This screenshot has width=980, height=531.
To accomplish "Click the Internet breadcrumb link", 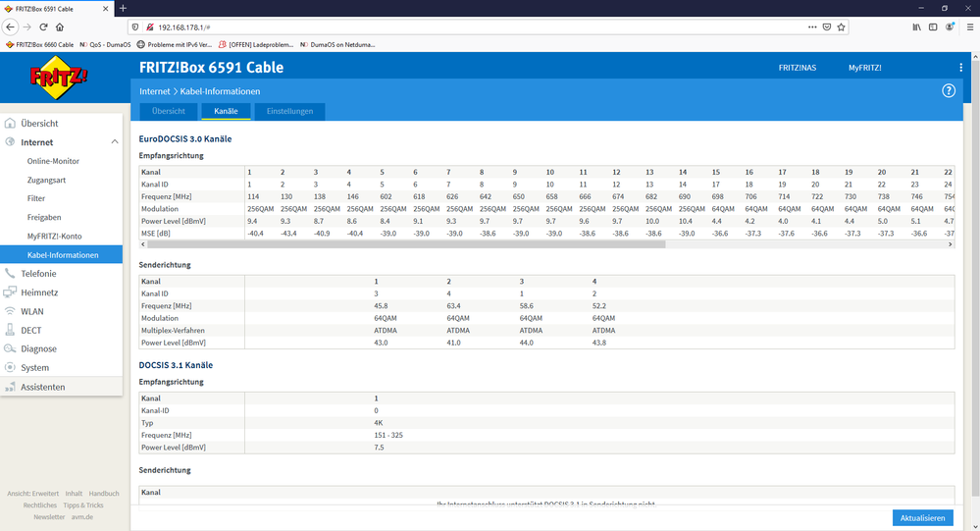I will (154, 91).
